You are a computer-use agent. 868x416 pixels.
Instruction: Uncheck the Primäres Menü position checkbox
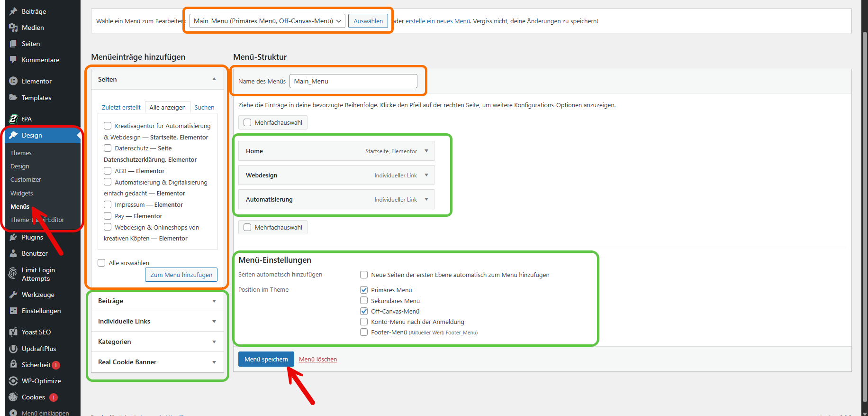[x=364, y=290]
